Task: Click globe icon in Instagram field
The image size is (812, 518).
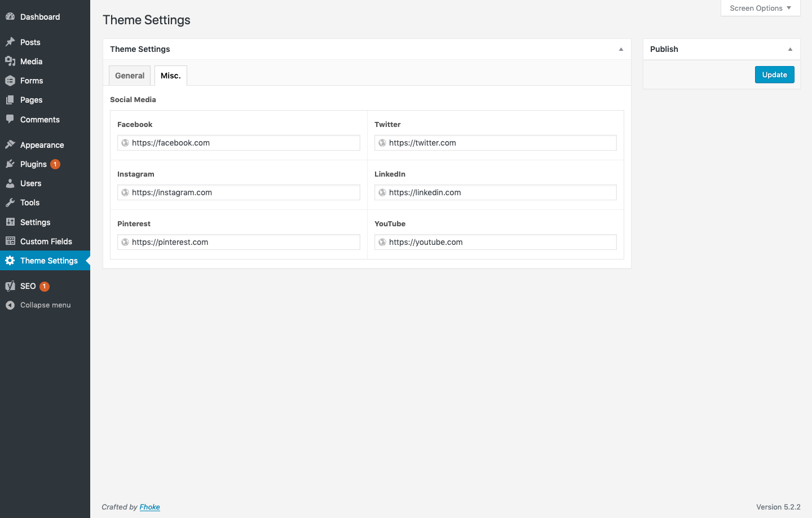Action: pos(125,192)
